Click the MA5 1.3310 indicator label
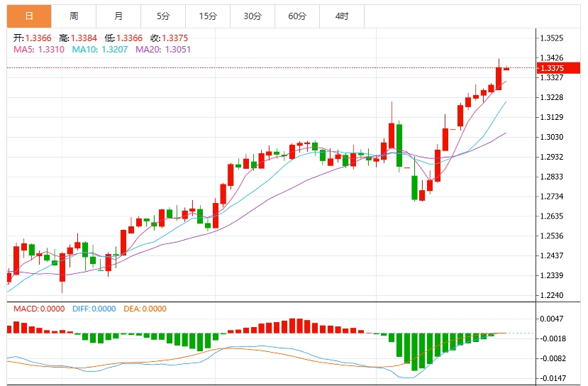This screenshot has height=386, width=588. [39, 50]
